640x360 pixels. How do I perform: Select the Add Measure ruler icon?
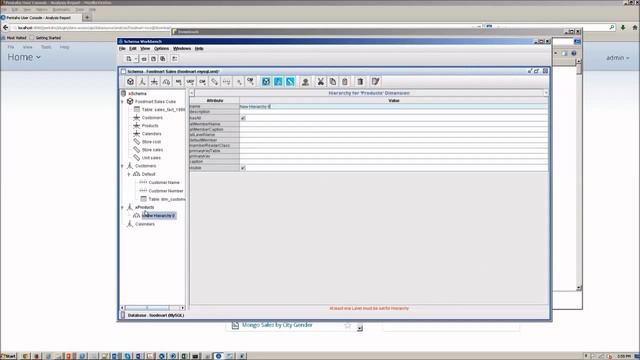(x=214, y=82)
